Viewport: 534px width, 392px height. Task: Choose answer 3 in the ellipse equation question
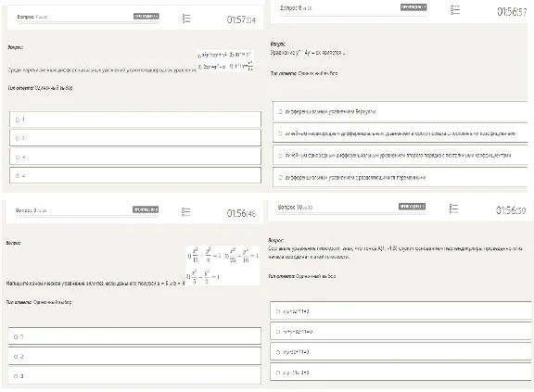[x=134, y=375]
